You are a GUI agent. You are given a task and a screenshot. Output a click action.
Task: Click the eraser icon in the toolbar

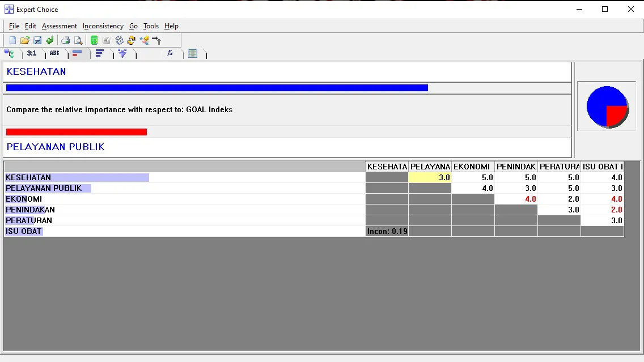point(144,40)
